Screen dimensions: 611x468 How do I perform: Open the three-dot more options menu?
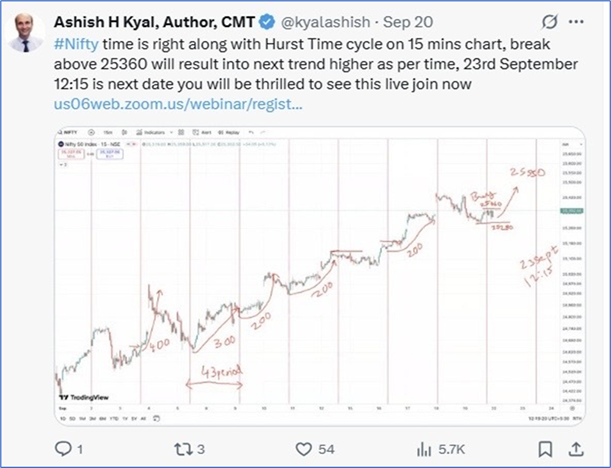point(580,21)
